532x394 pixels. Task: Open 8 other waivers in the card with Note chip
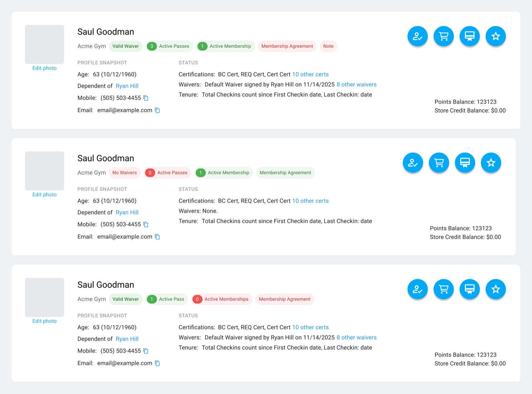[356, 84]
